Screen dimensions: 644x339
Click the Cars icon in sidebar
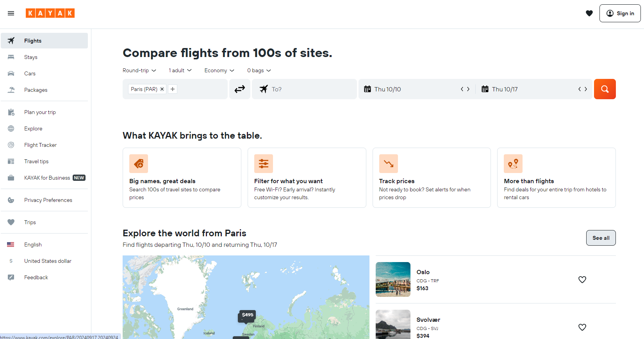11,73
